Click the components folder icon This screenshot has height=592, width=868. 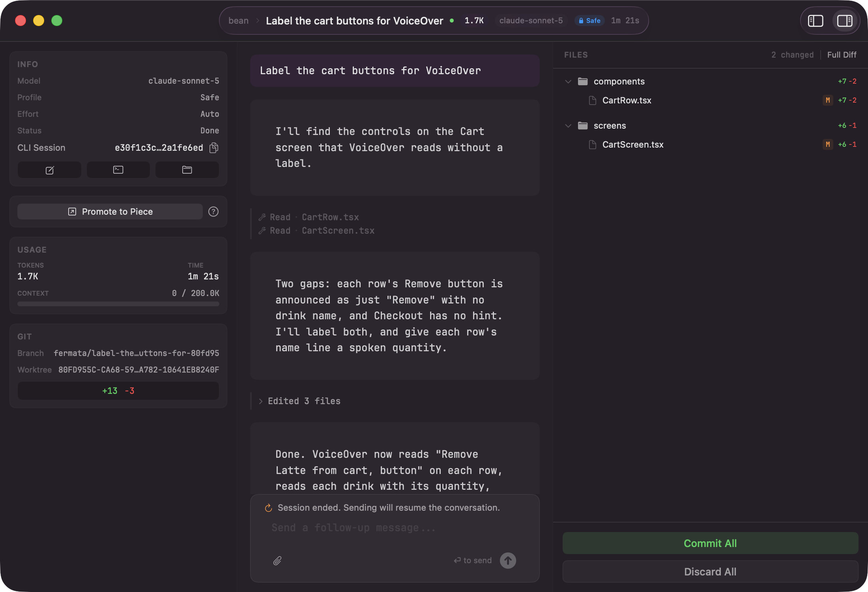click(583, 81)
